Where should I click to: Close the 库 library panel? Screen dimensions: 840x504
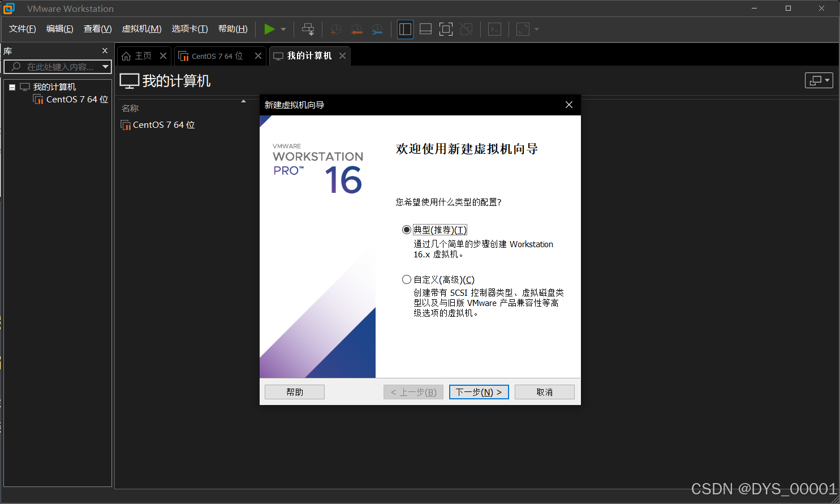(x=105, y=51)
